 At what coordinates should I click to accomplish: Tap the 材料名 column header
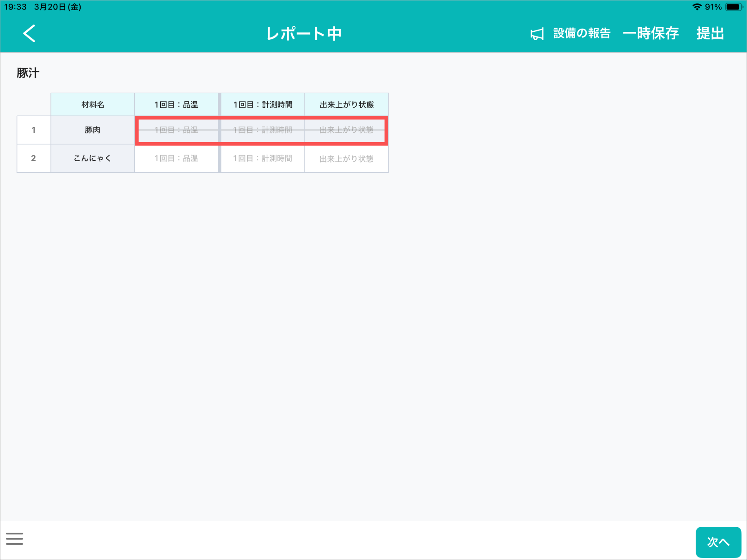click(x=93, y=105)
